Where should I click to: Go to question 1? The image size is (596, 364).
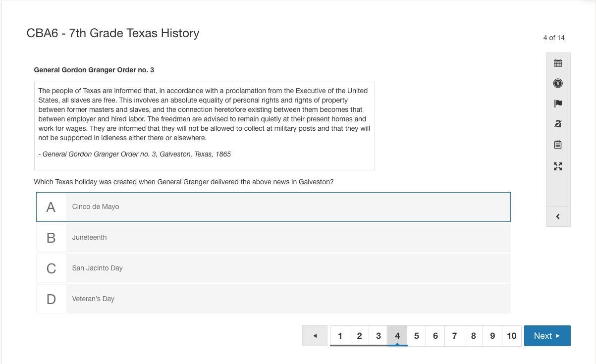(x=340, y=336)
